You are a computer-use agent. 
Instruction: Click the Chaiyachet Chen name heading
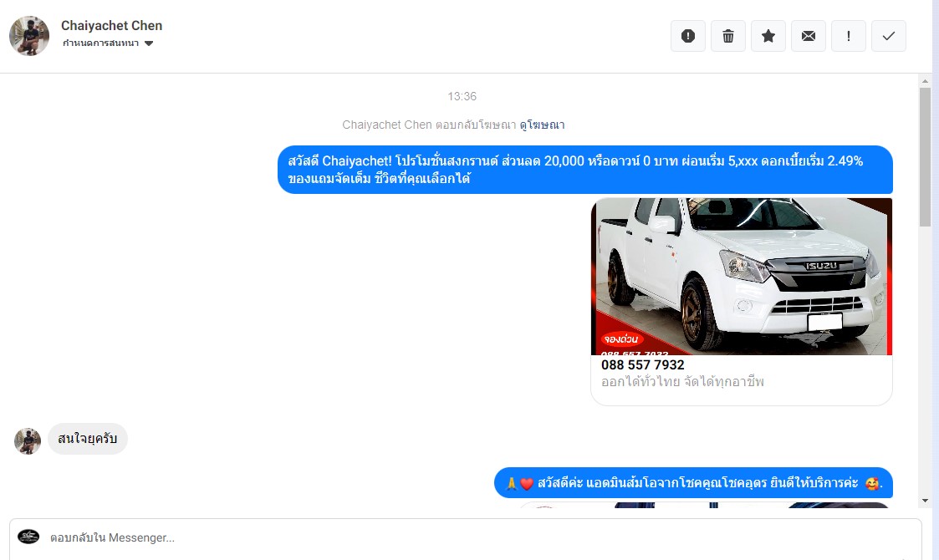(x=111, y=26)
